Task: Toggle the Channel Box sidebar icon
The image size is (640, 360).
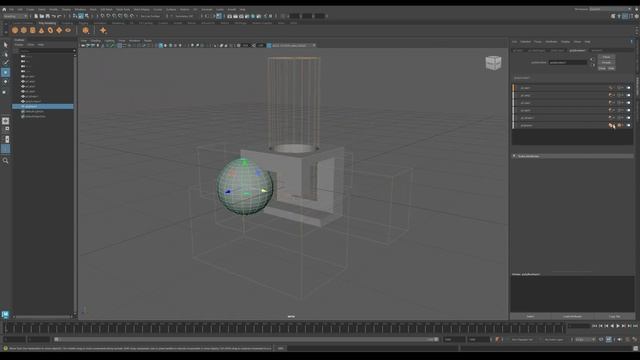Action: click(636, 16)
